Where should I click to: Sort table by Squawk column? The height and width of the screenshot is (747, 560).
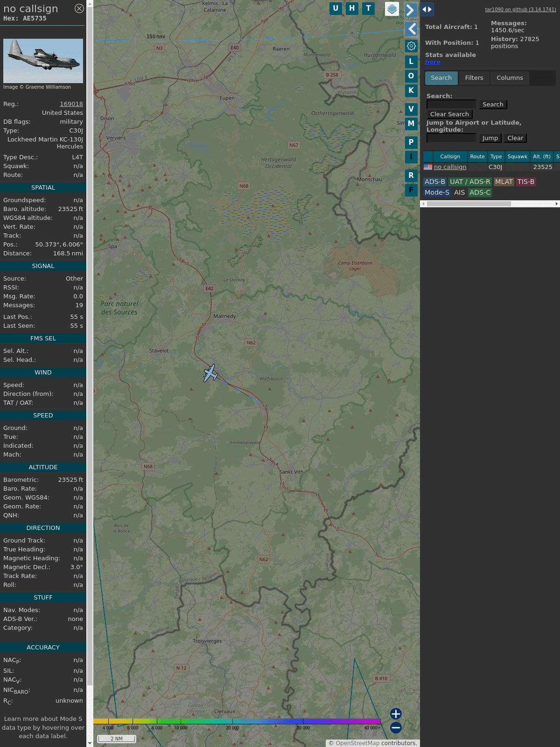(x=518, y=157)
